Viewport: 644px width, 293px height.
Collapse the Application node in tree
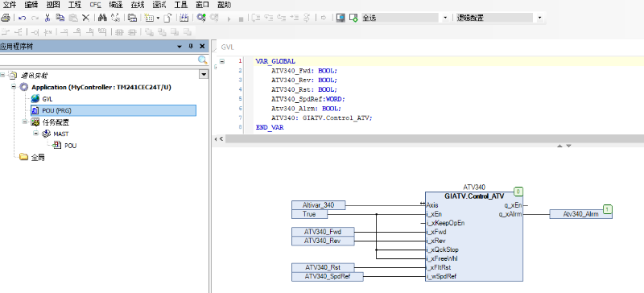(x=14, y=87)
